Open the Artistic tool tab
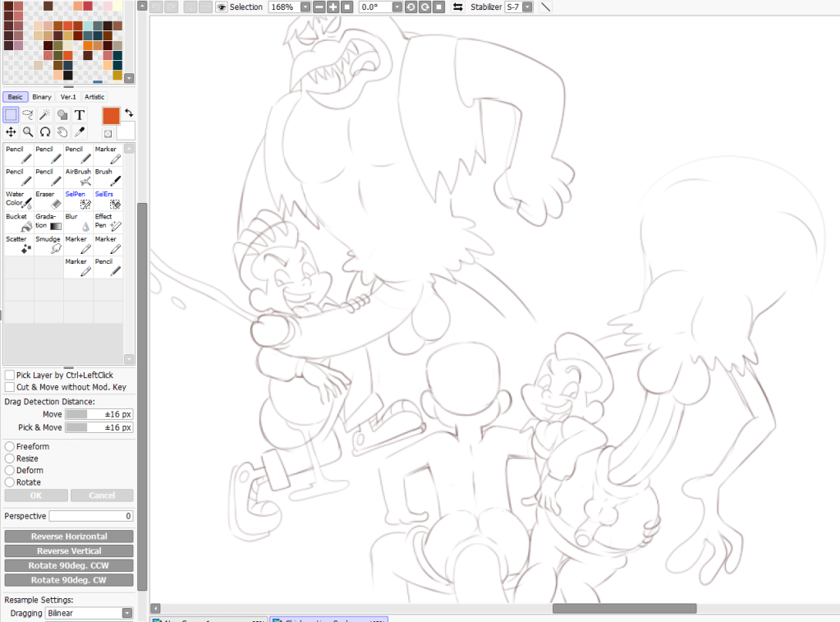The width and height of the screenshot is (840, 622). pyautogui.click(x=94, y=97)
